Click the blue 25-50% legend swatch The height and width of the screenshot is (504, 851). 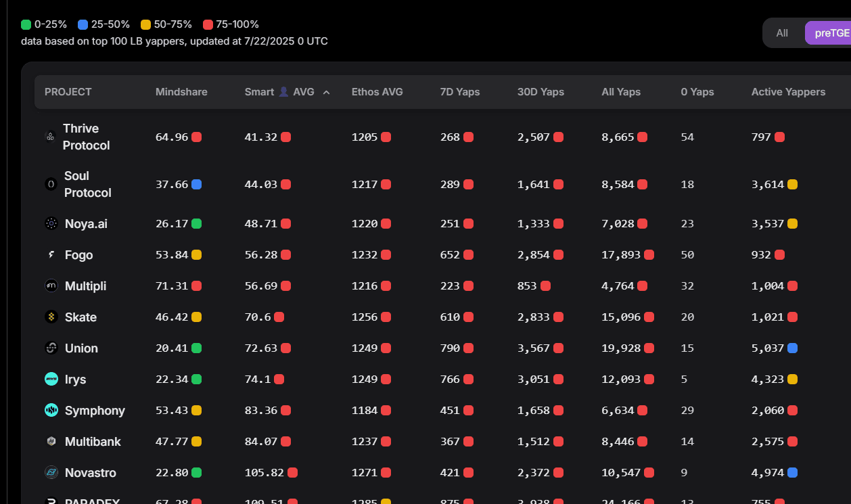(x=83, y=24)
